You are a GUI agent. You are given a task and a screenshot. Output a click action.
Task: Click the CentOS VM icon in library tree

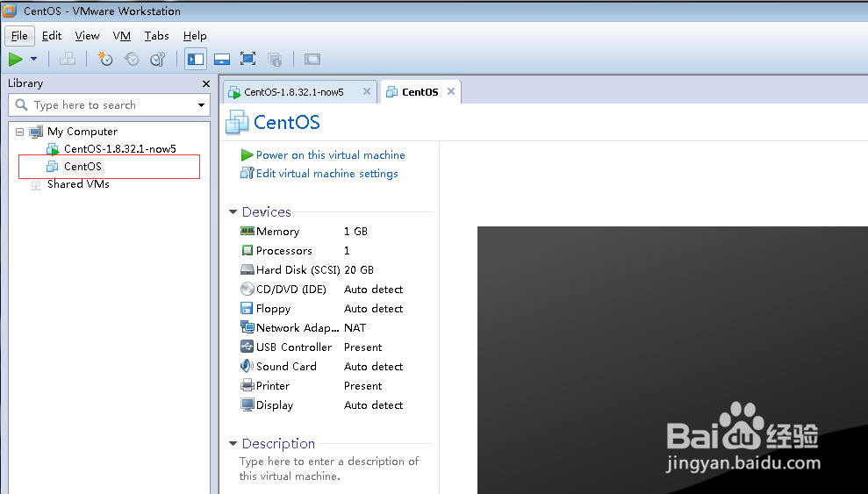52,166
